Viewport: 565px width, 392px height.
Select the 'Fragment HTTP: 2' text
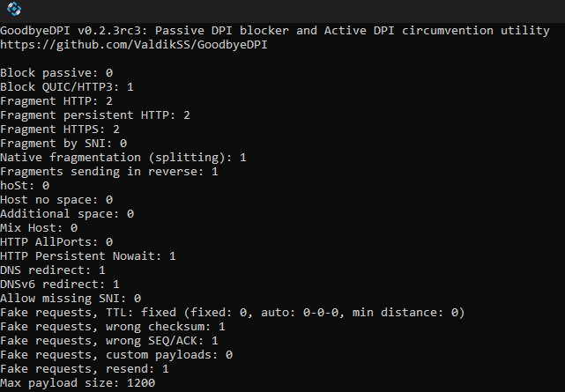(x=56, y=100)
